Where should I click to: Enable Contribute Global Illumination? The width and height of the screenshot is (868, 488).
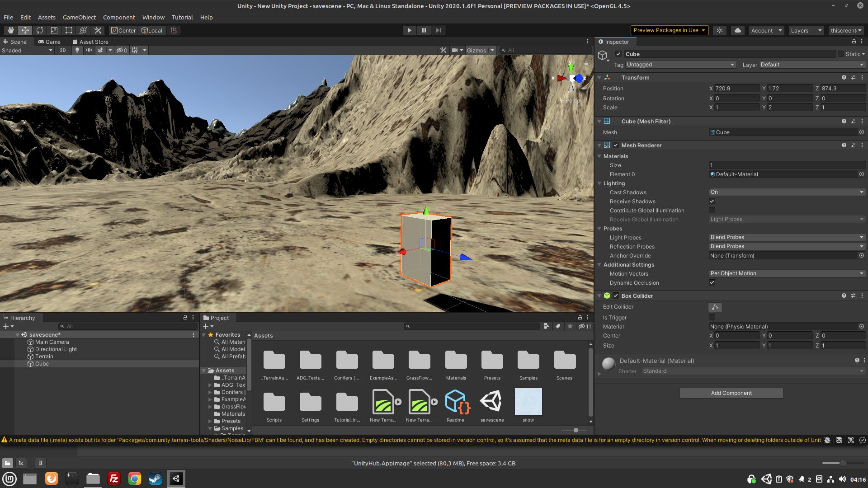click(x=712, y=210)
